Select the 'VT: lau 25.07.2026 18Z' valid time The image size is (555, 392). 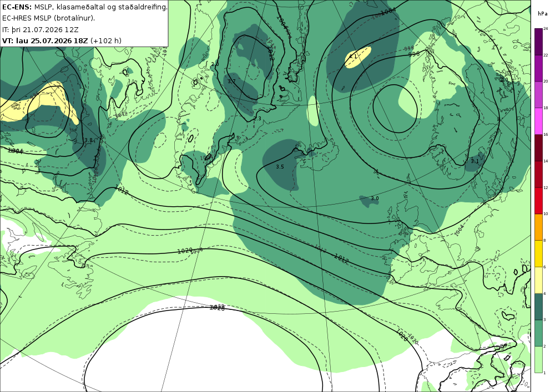click(45, 40)
